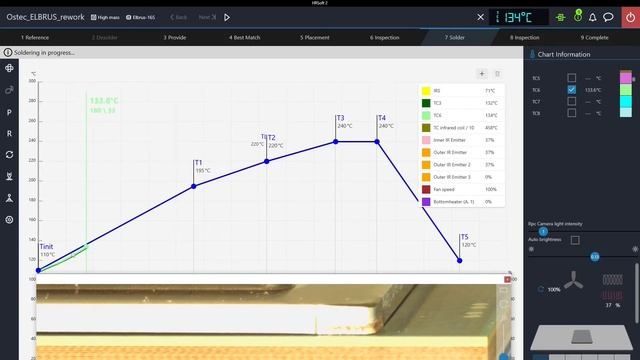The height and width of the screenshot is (360, 640).
Task: Select the 7 Solder step
Action: click(x=455, y=37)
